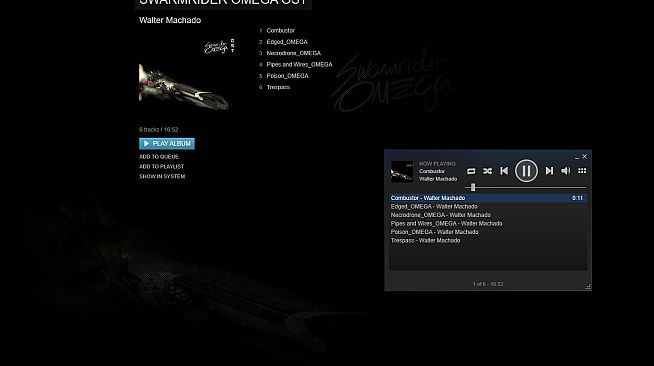This screenshot has height=366, width=654.
Task: Click the '6 tracks / 16:52' album info
Action: (x=158, y=130)
